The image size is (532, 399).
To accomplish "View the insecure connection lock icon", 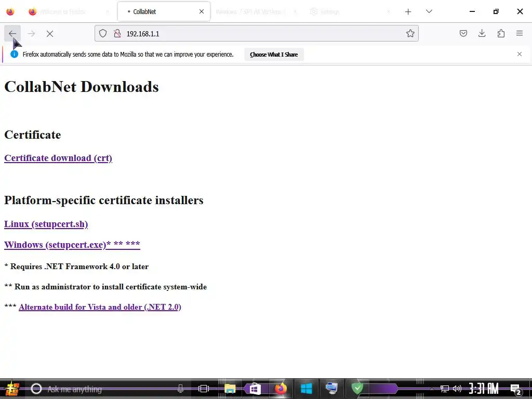I will click(x=117, y=33).
